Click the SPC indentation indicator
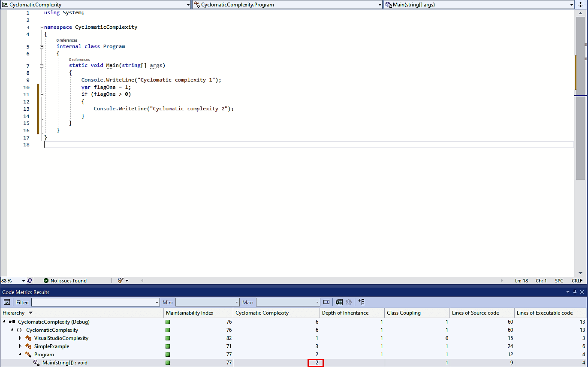Viewport: 588px width, 367px height. click(559, 281)
